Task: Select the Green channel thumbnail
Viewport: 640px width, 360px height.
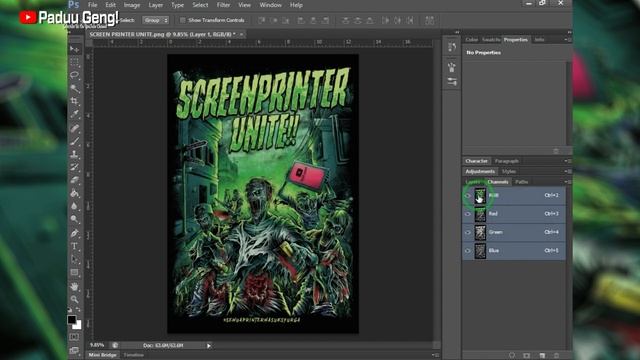Action: [x=480, y=232]
